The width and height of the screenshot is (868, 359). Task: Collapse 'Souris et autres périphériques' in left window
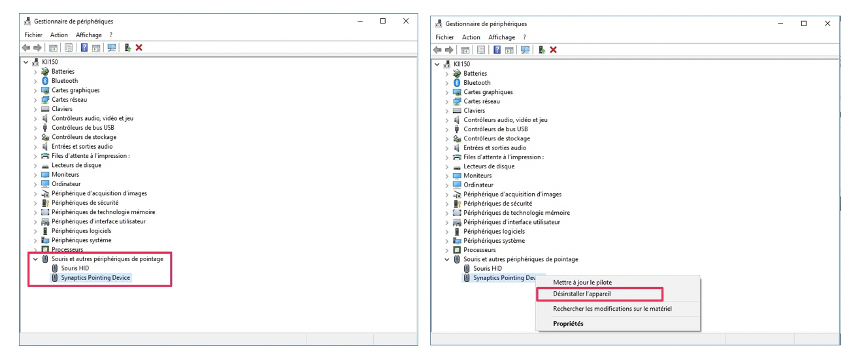click(x=36, y=259)
